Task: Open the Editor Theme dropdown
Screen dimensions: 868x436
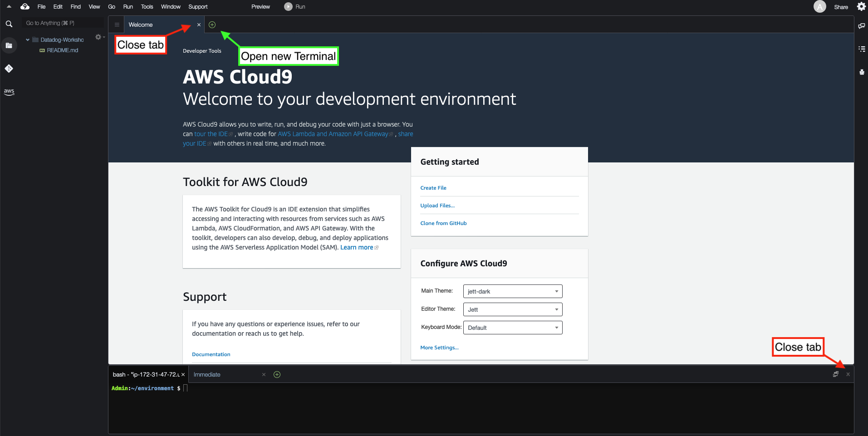Action: (513, 309)
